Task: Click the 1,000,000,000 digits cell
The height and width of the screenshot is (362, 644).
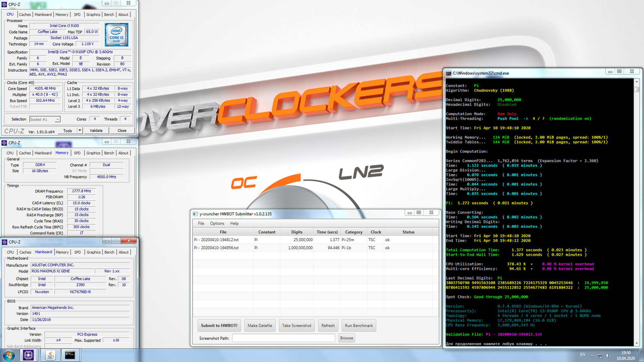Action: pyautogui.click(x=297, y=248)
